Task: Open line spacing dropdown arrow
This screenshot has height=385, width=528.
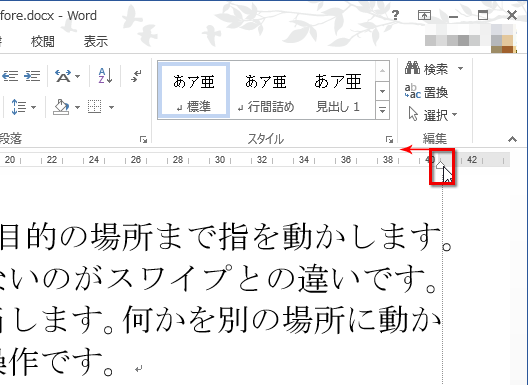Action: coord(33,107)
